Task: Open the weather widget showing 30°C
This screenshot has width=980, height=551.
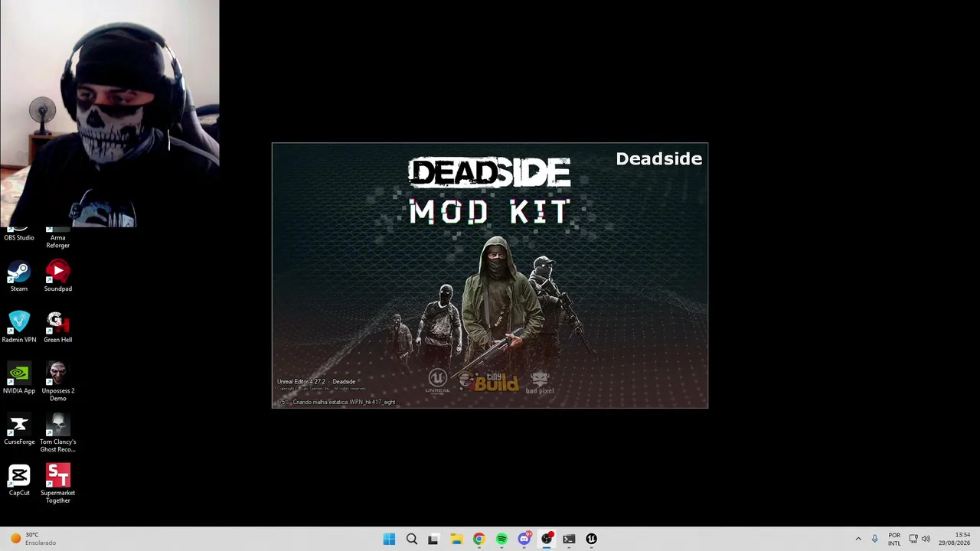Action: [32, 539]
